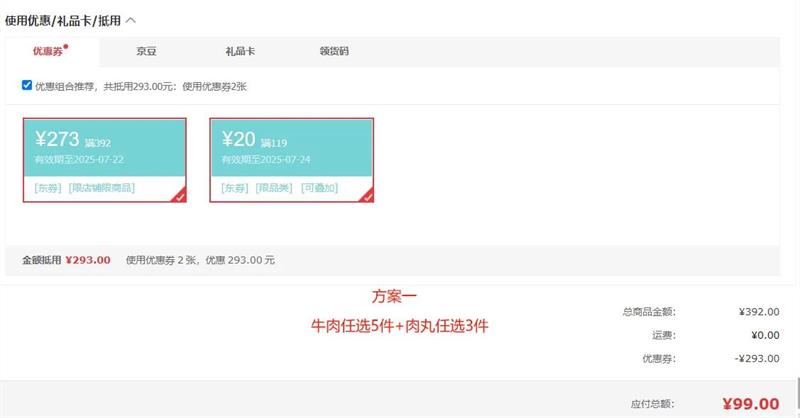The width and height of the screenshot is (800, 418).
Task: Click the checkmark corner on ¥20 coupon
Action: coord(367,196)
